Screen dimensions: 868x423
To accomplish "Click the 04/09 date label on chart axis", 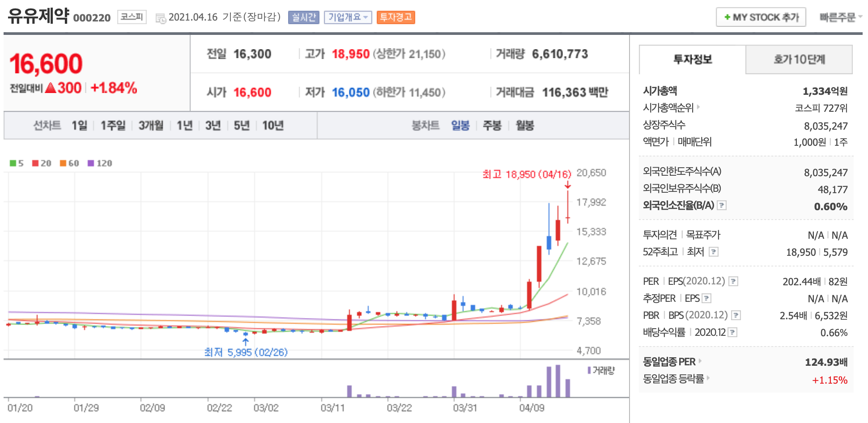I will [532, 408].
